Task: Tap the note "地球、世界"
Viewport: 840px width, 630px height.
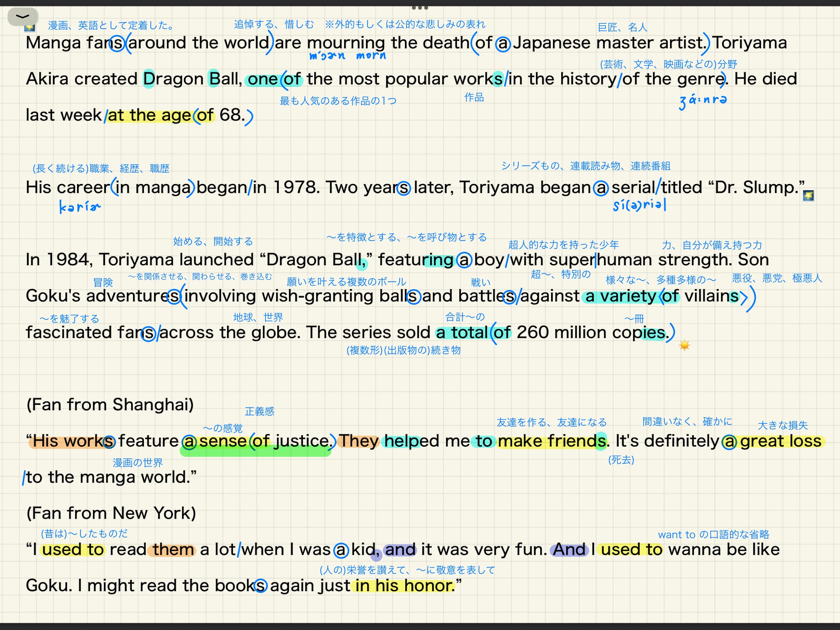Action: pyautogui.click(x=258, y=317)
